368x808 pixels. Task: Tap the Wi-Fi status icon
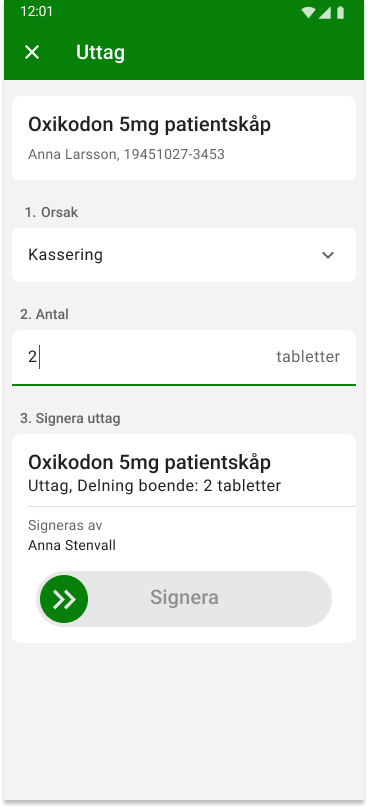click(308, 12)
